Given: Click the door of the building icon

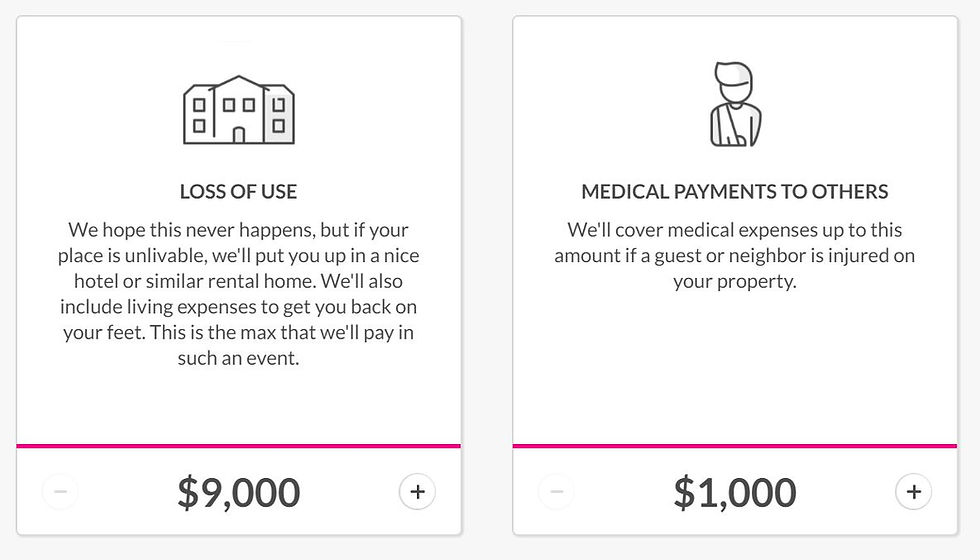Looking at the screenshot, I should pos(239,135).
